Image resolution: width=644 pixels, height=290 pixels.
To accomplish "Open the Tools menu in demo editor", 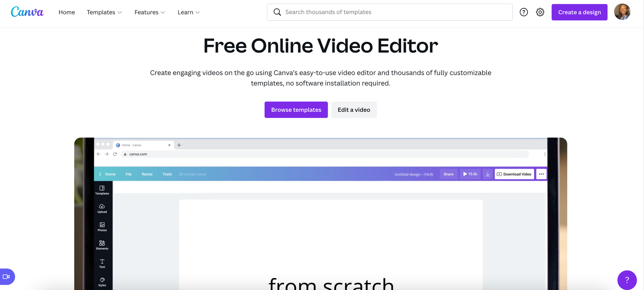I will coord(167,174).
